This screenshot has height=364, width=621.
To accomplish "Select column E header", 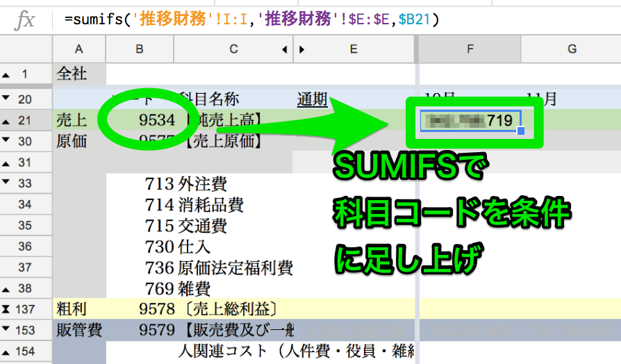I will (x=354, y=49).
